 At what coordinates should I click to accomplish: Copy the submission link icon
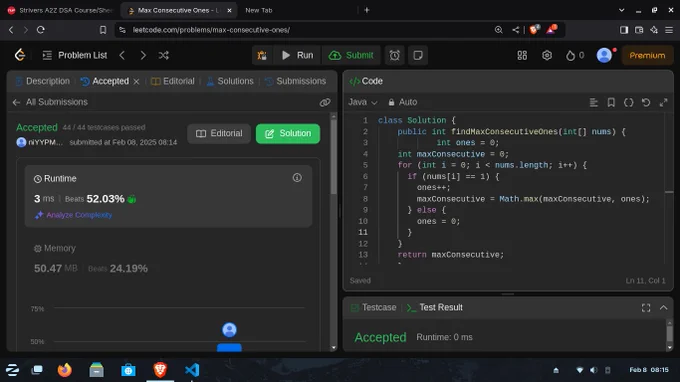pos(325,102)
